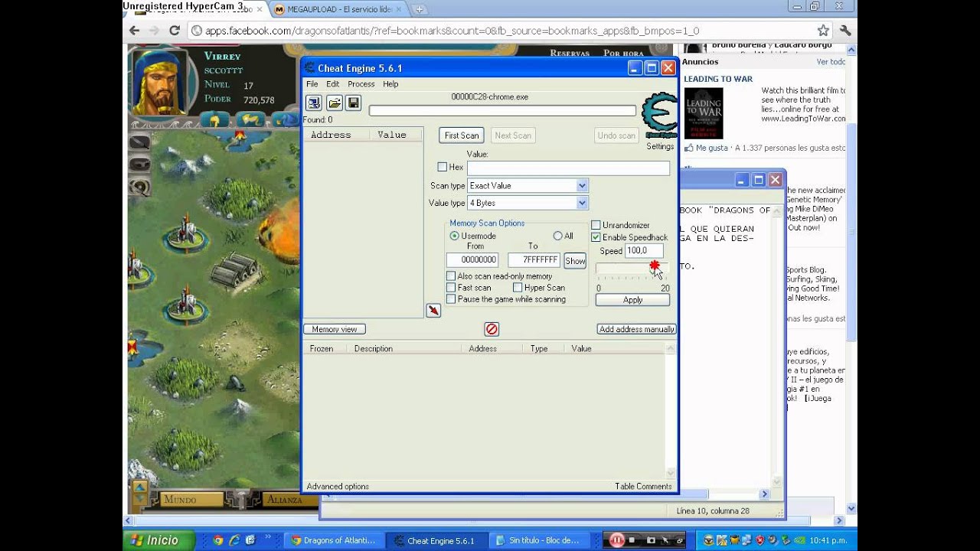Enable the Fast scan checkbox
The image size is (980, 551).
click(x=451, y=288)
